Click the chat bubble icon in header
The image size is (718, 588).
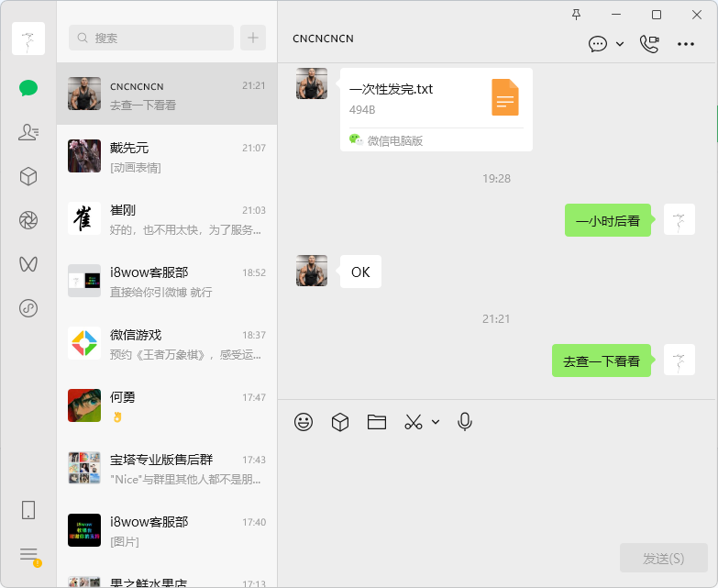tap(598, 44)
